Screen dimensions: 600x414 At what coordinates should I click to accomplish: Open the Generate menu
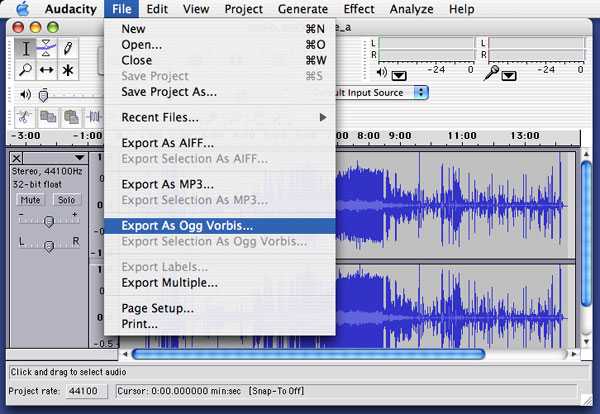tap(303, 9)
